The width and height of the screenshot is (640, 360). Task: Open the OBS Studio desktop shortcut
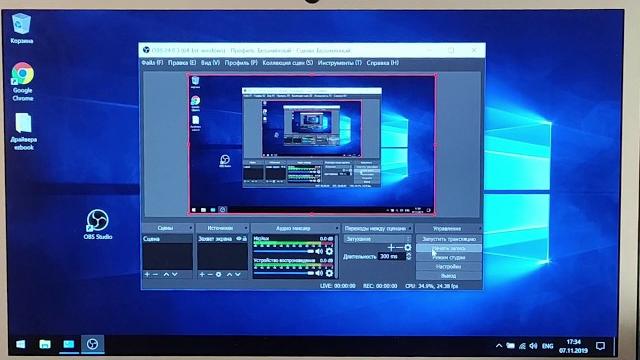(x=98, y=224)
